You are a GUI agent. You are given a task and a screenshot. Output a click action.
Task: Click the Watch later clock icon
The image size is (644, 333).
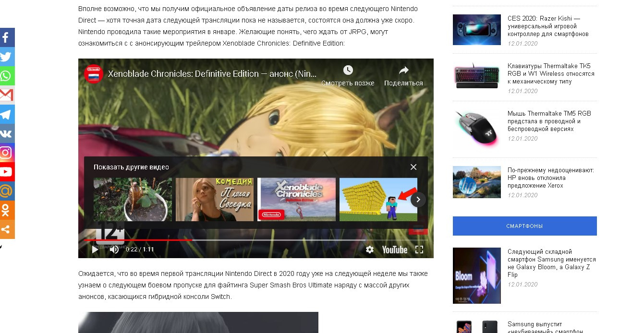348,71
